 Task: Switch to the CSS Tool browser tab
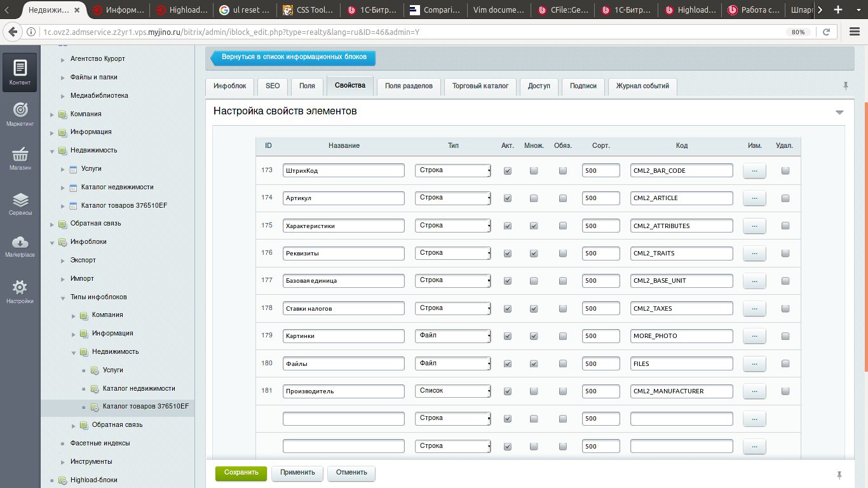coord(308,10)
